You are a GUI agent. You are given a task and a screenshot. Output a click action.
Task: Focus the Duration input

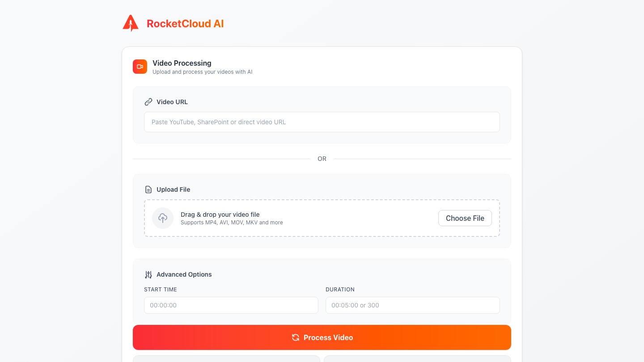[413, 305]
